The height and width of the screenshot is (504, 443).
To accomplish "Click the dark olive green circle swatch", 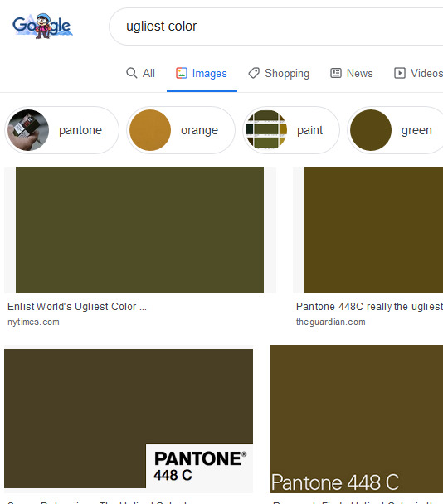I will [x=371, y=130].
